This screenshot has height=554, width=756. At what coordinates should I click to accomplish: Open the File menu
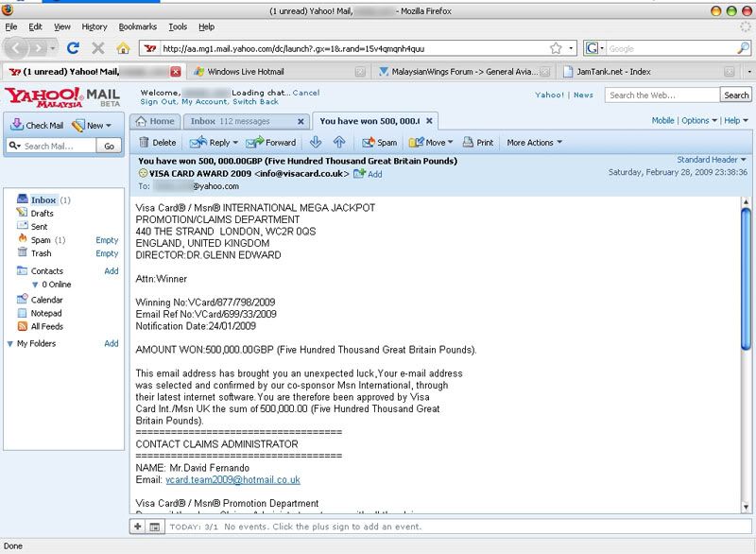coord(10,27)
